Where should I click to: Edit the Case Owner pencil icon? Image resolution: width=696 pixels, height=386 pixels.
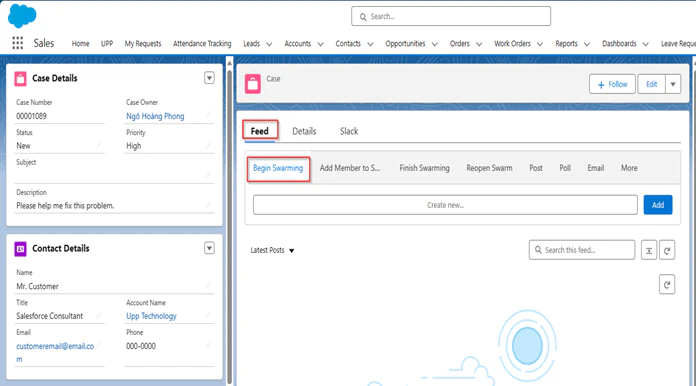[x=208, y=115]
